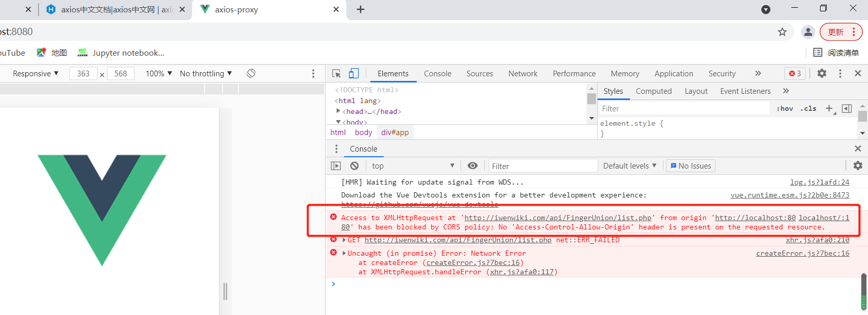This screenshot has height=315, width=868.
Task: Open the top JavaScript context dropdown
Action: click(x=414, y=165)
